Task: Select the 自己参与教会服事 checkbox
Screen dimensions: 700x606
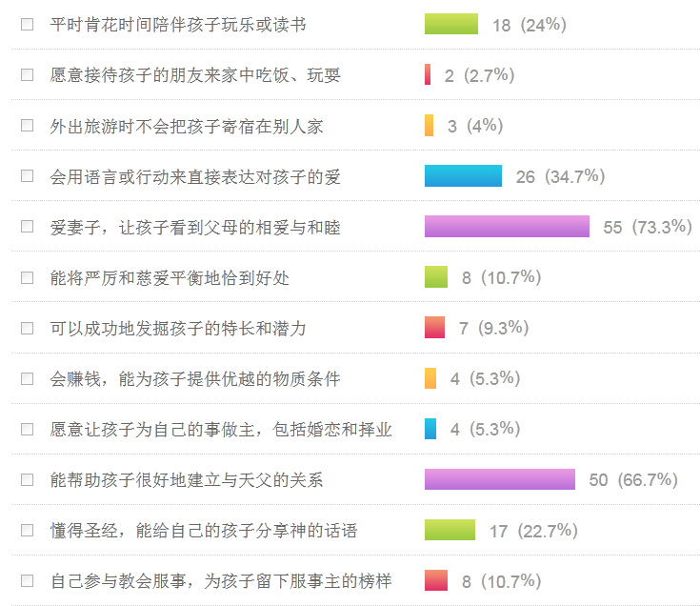Action: pos(27,580)
